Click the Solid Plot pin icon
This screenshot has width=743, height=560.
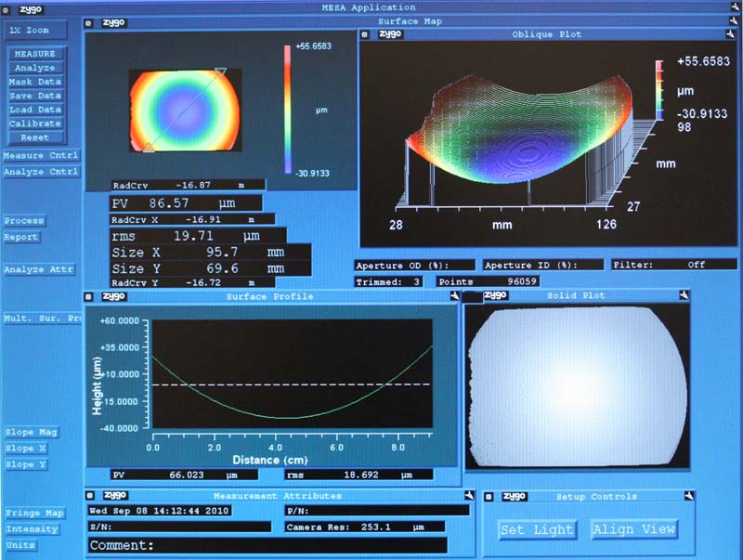point(684,295)
